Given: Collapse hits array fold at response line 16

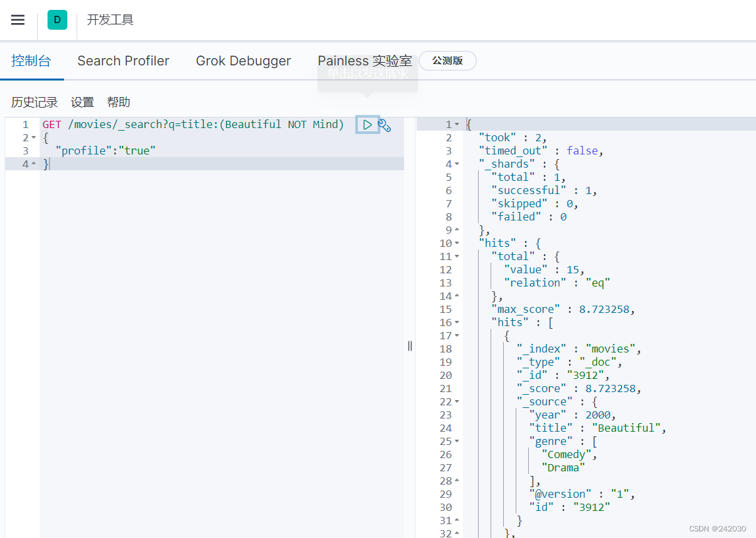Looking at the screenshot, I should (x=457, y=323).
